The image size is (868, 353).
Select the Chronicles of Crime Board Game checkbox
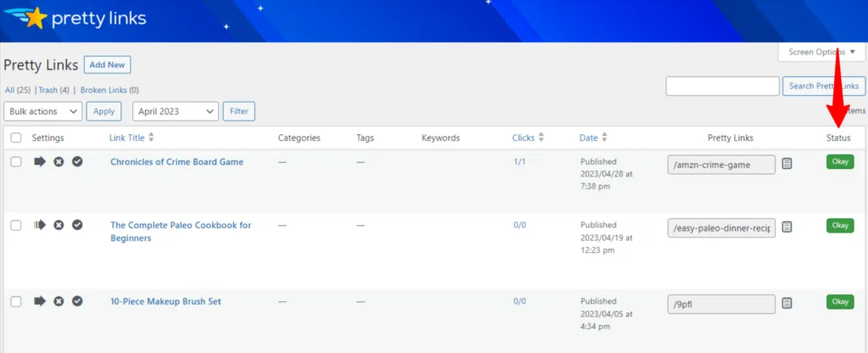pos(16,162)
